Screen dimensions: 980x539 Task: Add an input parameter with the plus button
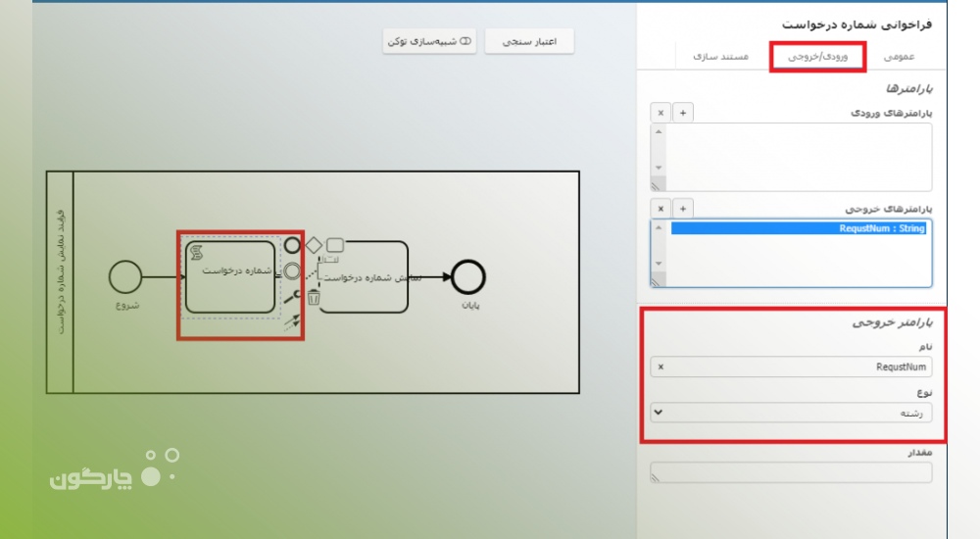(x=683, y=113)
